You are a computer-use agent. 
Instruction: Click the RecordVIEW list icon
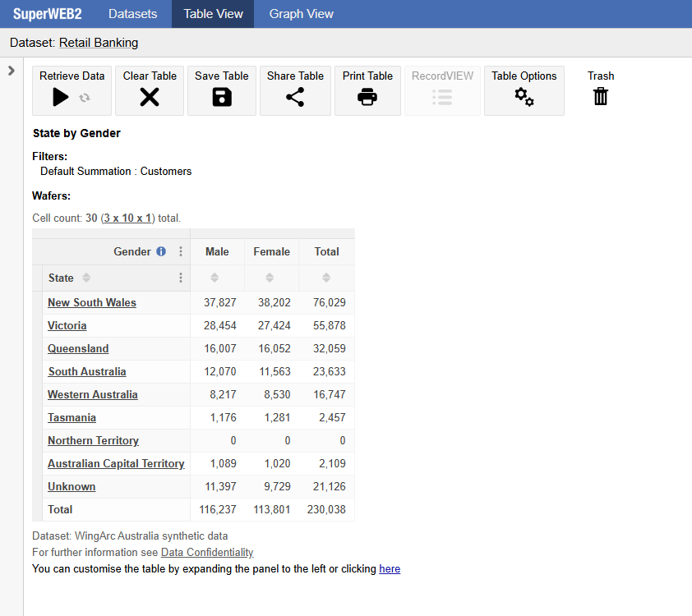(442, 96)
